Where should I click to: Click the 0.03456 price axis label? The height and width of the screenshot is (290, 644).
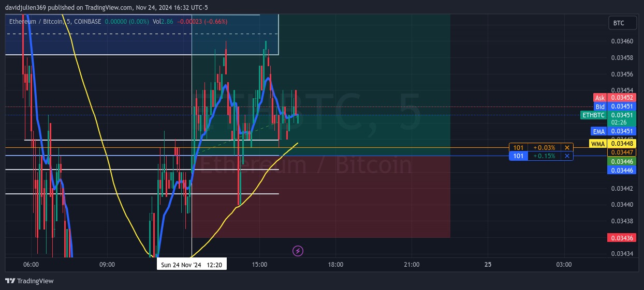click(x=621, y=74)
